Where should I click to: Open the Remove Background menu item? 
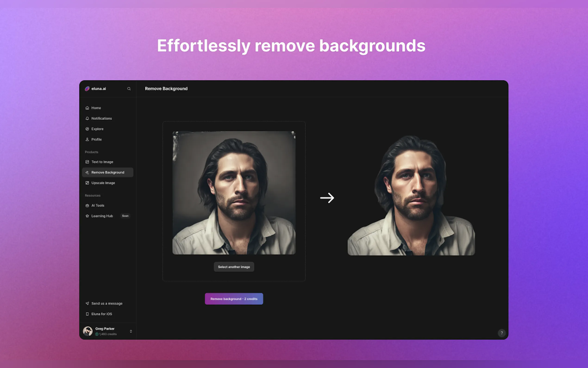108,172
